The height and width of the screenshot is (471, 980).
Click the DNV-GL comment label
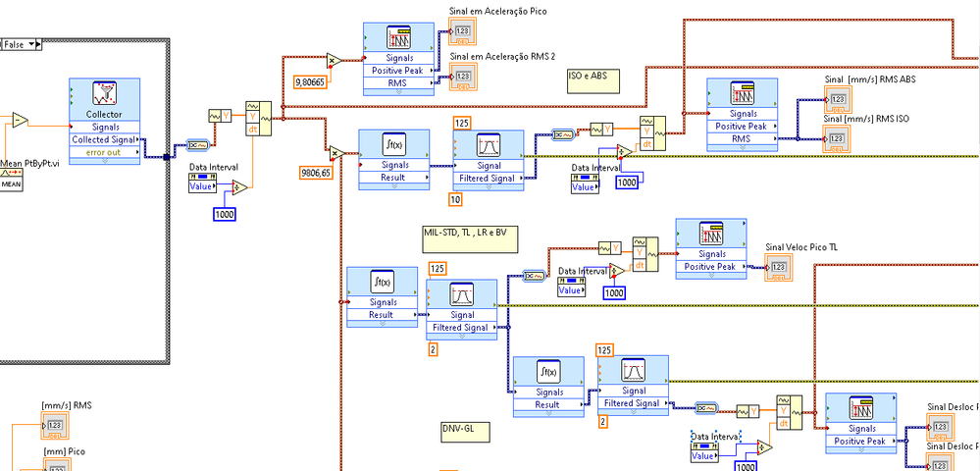(x=466, y=432)
